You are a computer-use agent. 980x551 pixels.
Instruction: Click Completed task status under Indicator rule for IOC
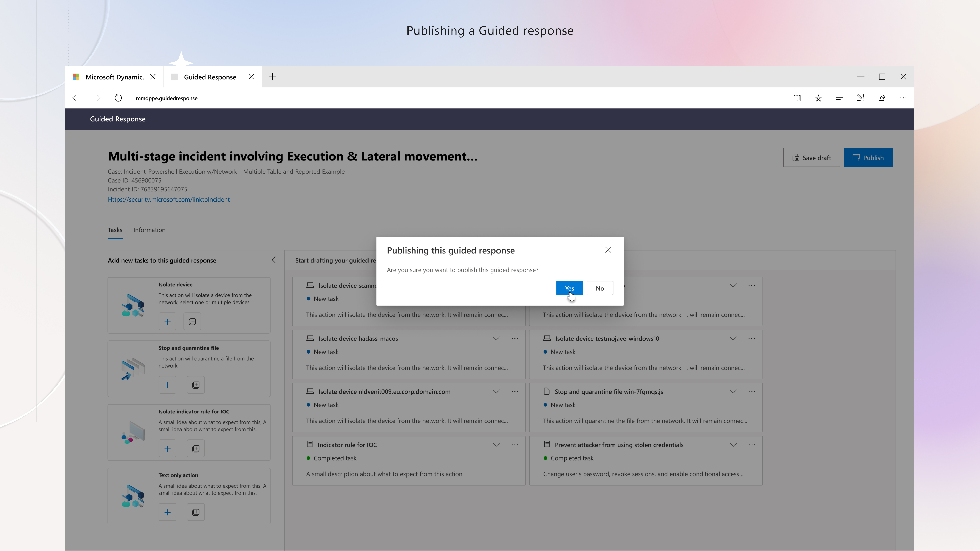click(x=335, y=458)
